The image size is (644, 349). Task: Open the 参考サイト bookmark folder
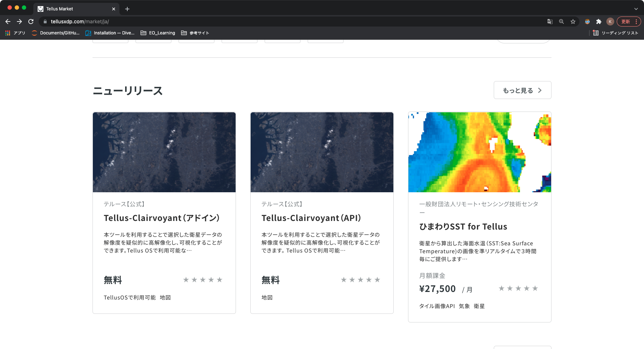tap(195, 33)
